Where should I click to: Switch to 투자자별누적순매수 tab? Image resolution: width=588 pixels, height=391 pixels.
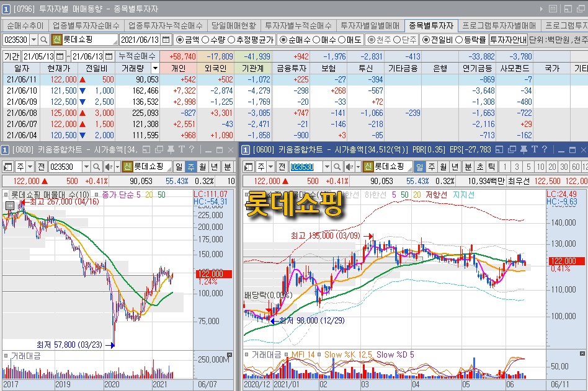(x=298, y=25)
